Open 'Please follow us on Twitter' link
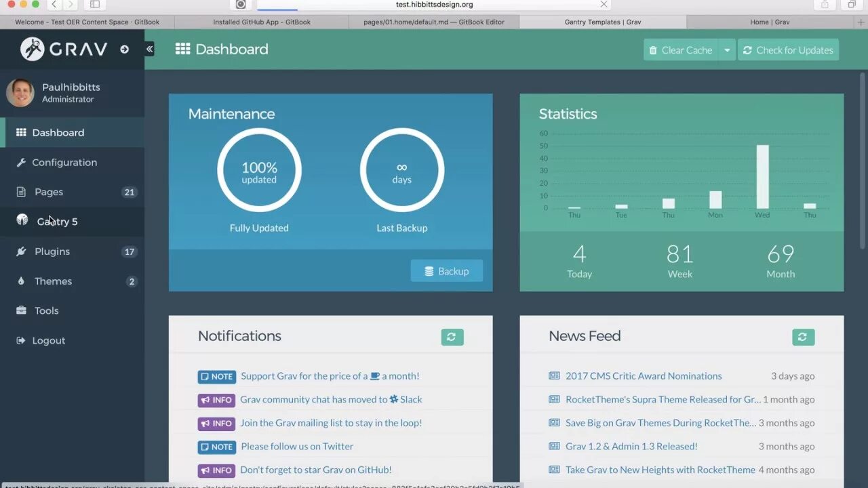Image resolution: width=868 pixels, height=488 pixels. click(x=297, y=446)
